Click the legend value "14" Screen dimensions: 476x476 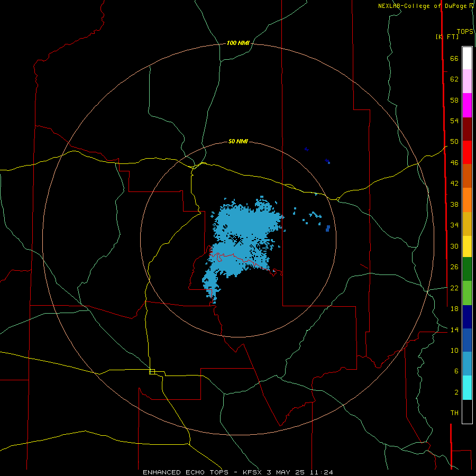(x=454, y=329)
